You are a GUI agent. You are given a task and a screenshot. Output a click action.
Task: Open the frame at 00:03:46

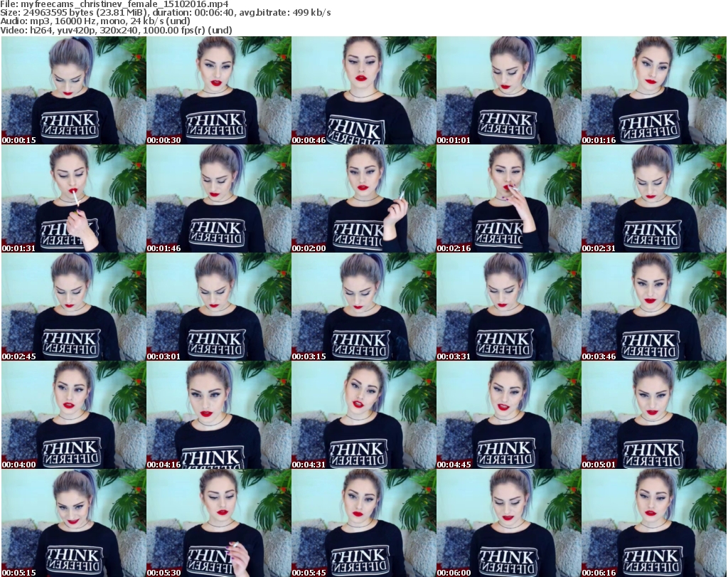[x=653, y=307]
